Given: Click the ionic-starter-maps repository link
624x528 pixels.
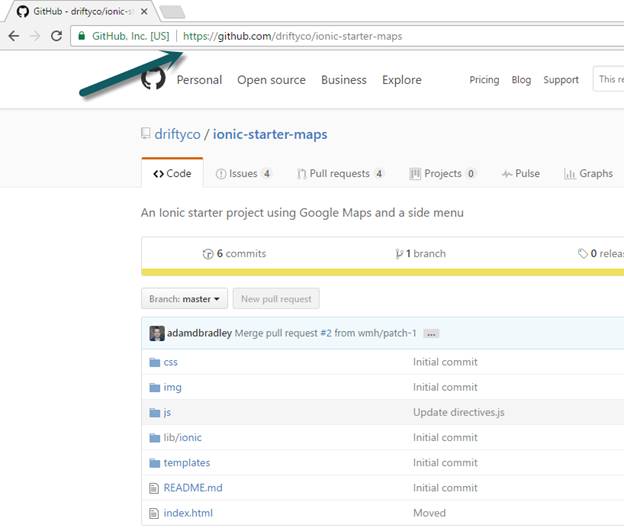Looking at the screenshot, I should click(x=270, y=134).
